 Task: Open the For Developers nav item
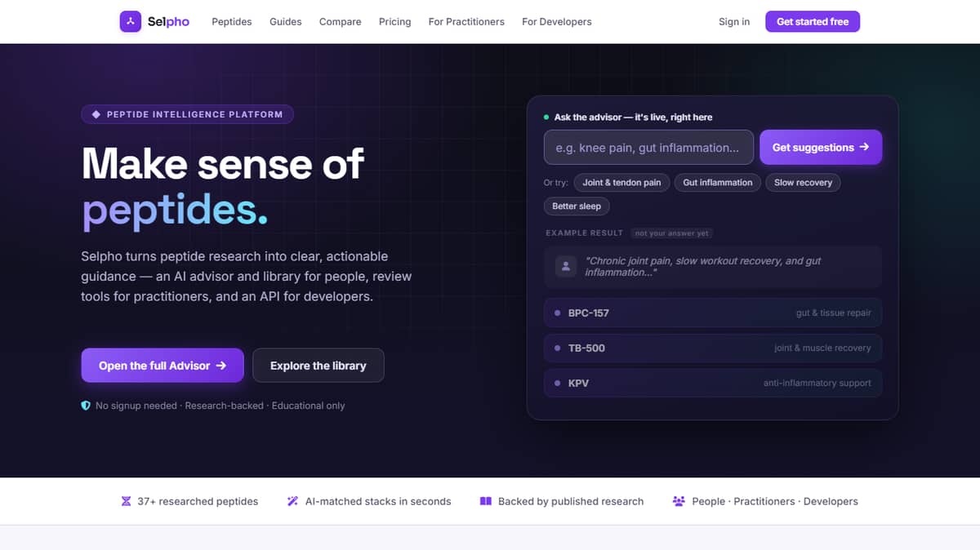pos(557,22)
